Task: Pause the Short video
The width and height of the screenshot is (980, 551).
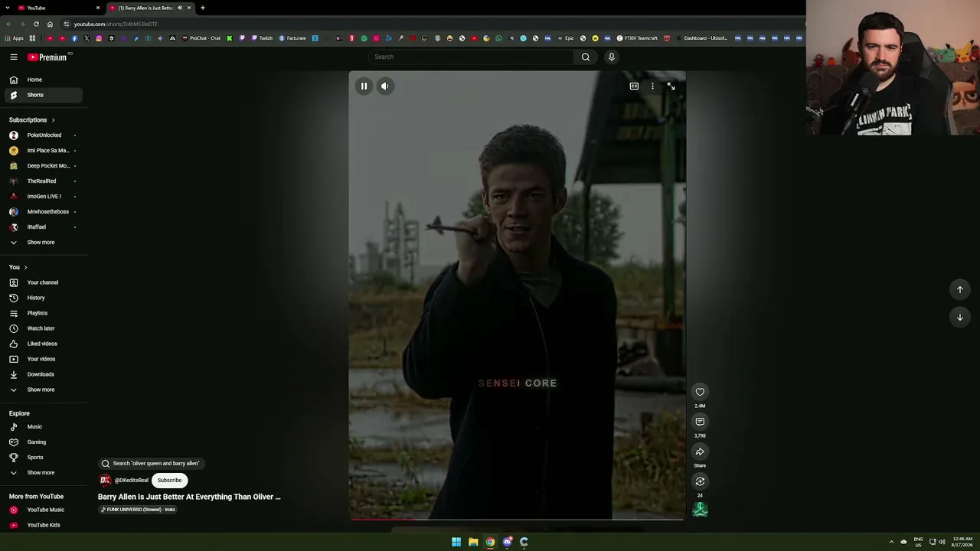Action: coord(364,86)
